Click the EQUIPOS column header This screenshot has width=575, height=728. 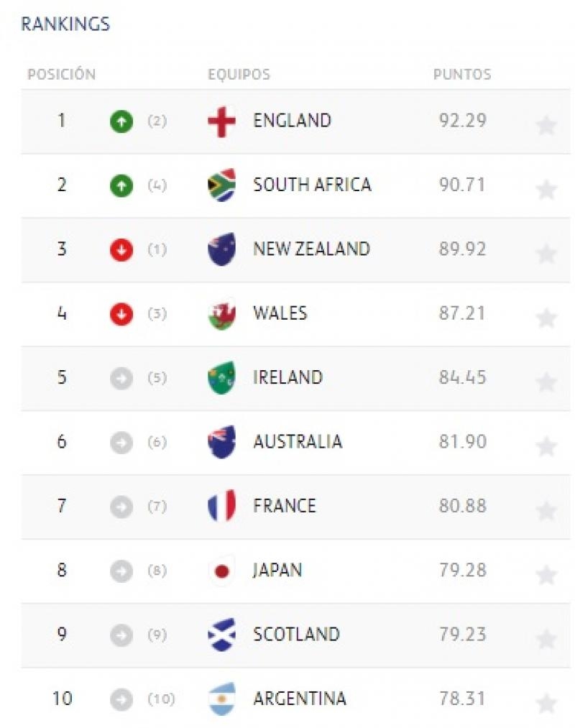[239, 75]
